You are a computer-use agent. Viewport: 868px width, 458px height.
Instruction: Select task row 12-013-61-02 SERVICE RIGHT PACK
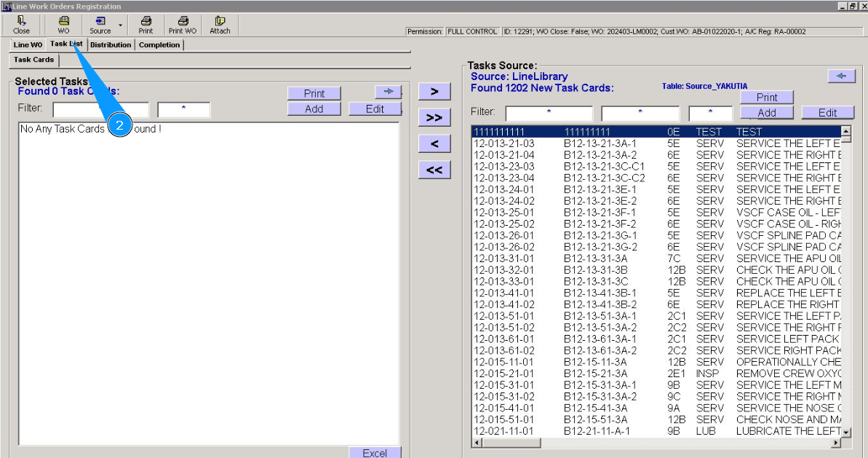click(x=656, y=350)
